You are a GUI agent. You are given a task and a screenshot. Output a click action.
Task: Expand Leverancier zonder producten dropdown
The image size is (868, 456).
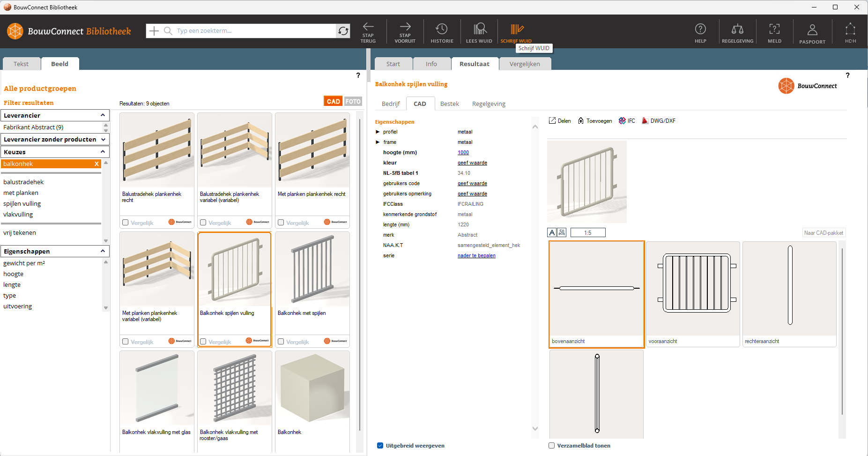(x=103, y=139)
